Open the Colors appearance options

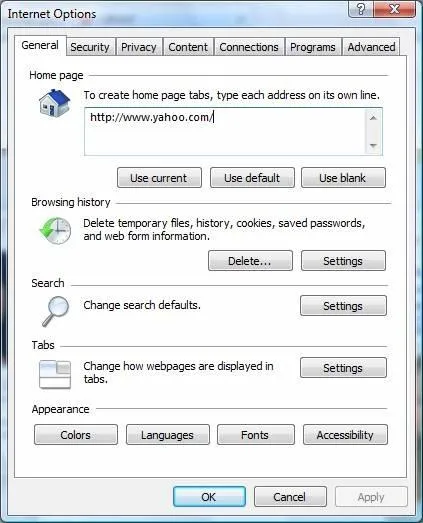point(76,435)
